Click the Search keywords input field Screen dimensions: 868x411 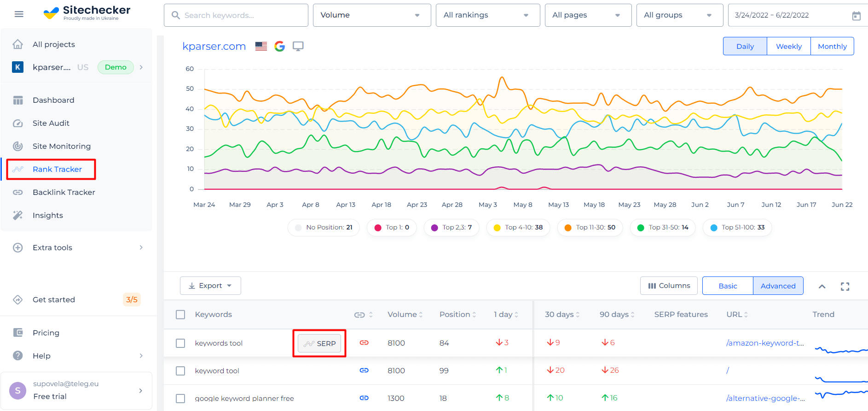click(x=236, y=15)
